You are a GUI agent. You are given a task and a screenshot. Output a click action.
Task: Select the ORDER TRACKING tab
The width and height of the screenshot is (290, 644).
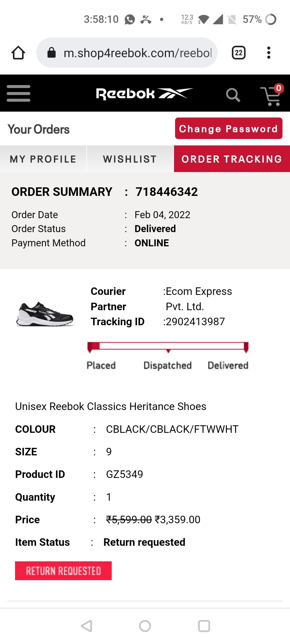click(x=231, y=159)
